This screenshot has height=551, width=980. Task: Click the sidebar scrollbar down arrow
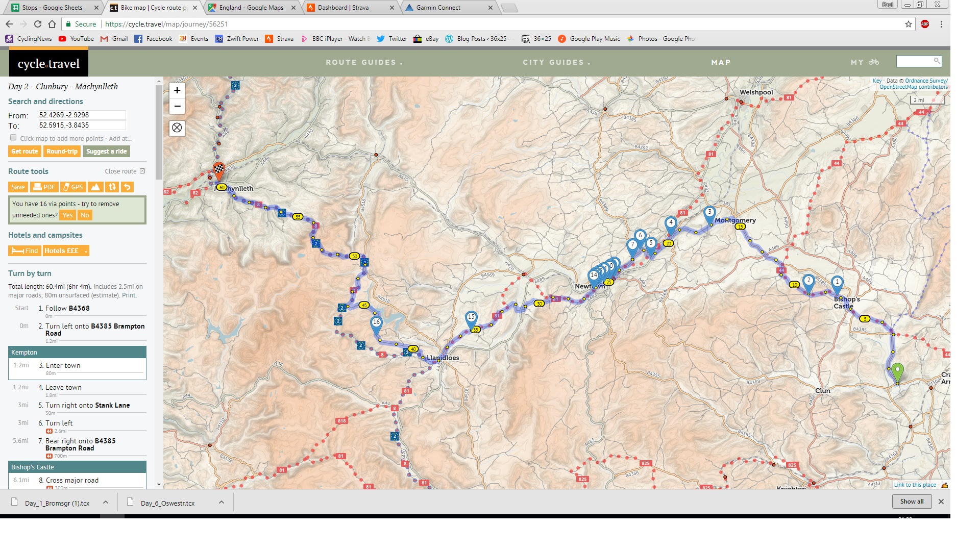pos(159,485)
